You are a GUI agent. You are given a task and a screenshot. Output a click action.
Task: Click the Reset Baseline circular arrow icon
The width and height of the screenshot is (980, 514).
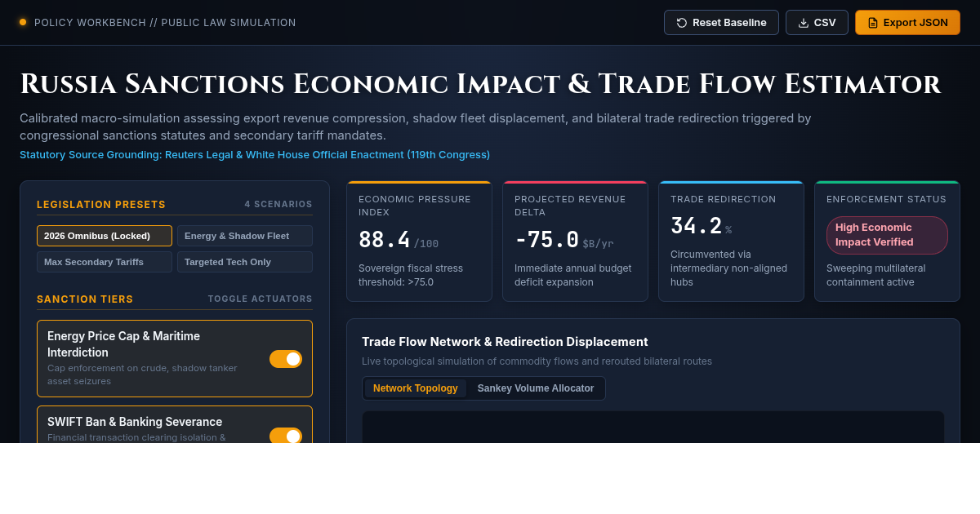pos(682,23)
